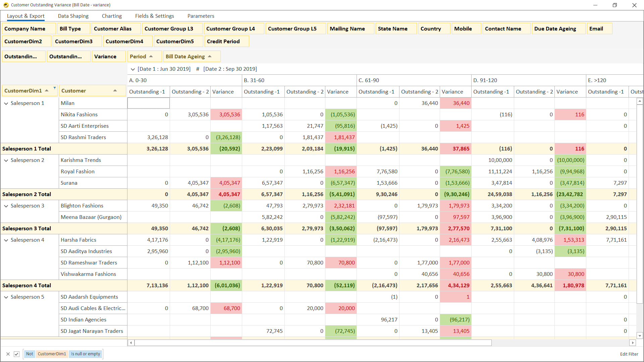The width and height of the screenshot is (644, 362).
Task: Click the right arrow of the horizontal scrollbar
Action: coord(633,343)
